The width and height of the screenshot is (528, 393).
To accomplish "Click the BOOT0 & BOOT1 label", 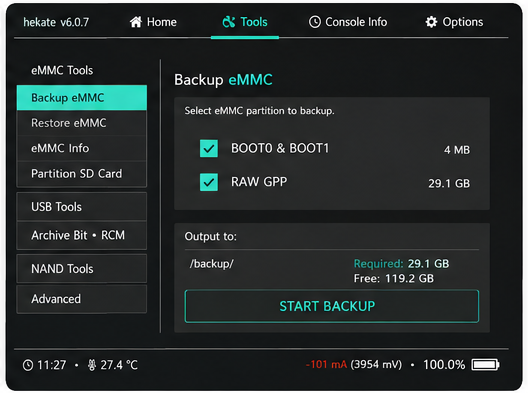I will tap(280, 148).
